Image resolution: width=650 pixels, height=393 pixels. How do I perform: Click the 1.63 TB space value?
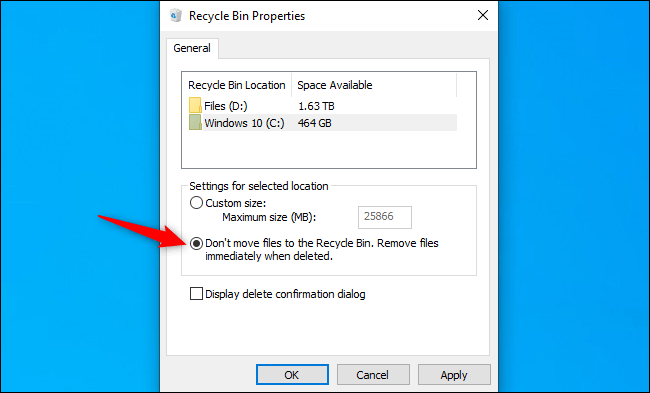316,106
